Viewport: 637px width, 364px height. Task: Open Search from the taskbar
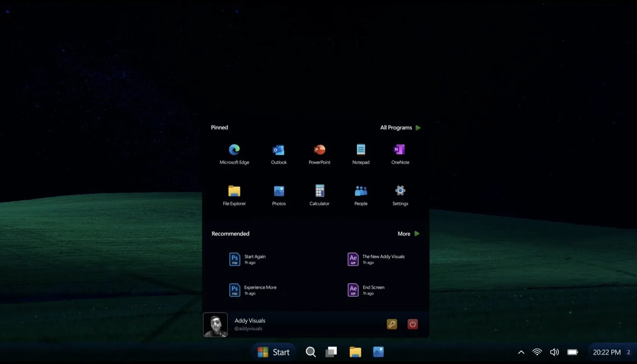(x=311, y=352)
